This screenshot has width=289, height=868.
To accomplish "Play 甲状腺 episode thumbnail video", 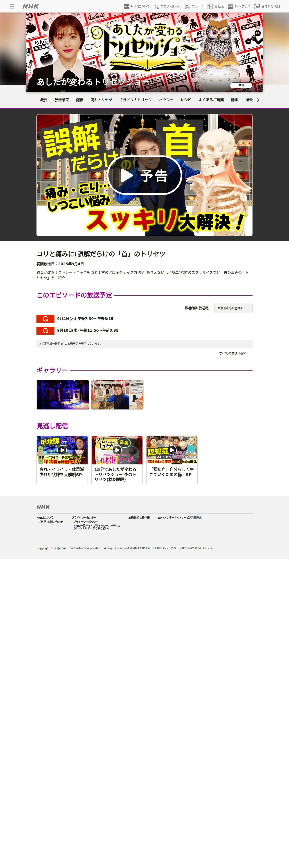I will pos(62,450).
